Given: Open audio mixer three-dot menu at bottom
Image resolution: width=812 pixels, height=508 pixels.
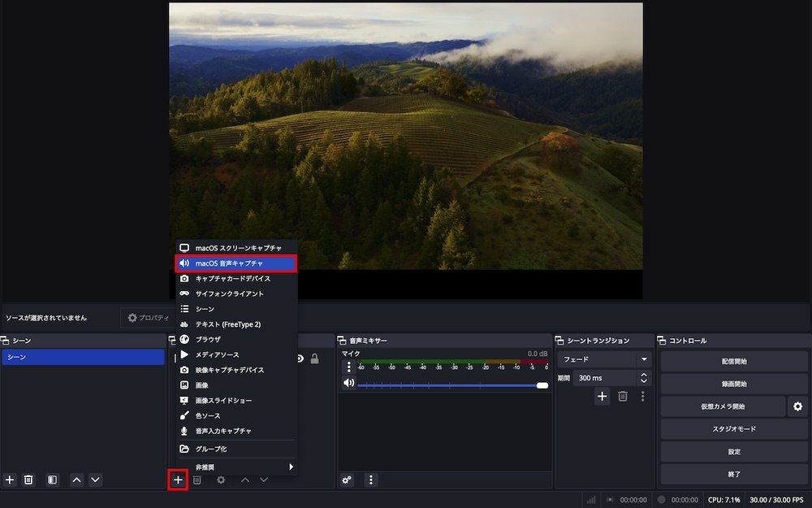Looking at the screenshot, I should (x=371, y=480).
